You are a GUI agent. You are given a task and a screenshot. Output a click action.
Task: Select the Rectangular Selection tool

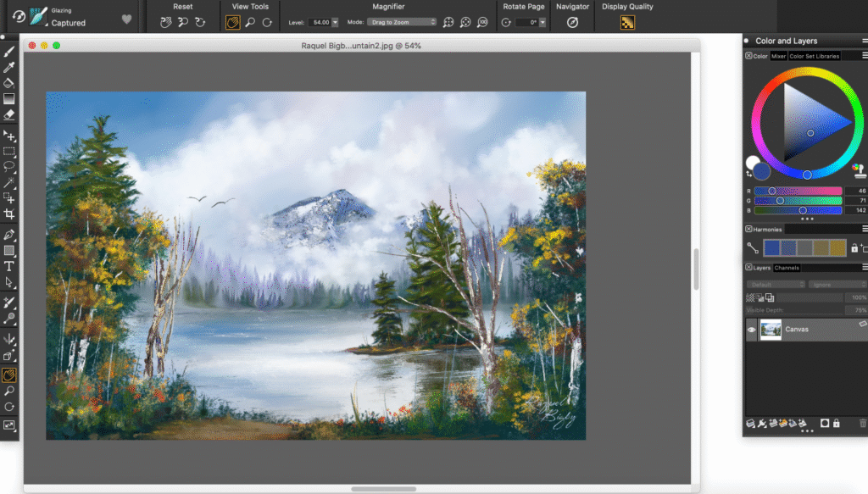tap(8, 151)
